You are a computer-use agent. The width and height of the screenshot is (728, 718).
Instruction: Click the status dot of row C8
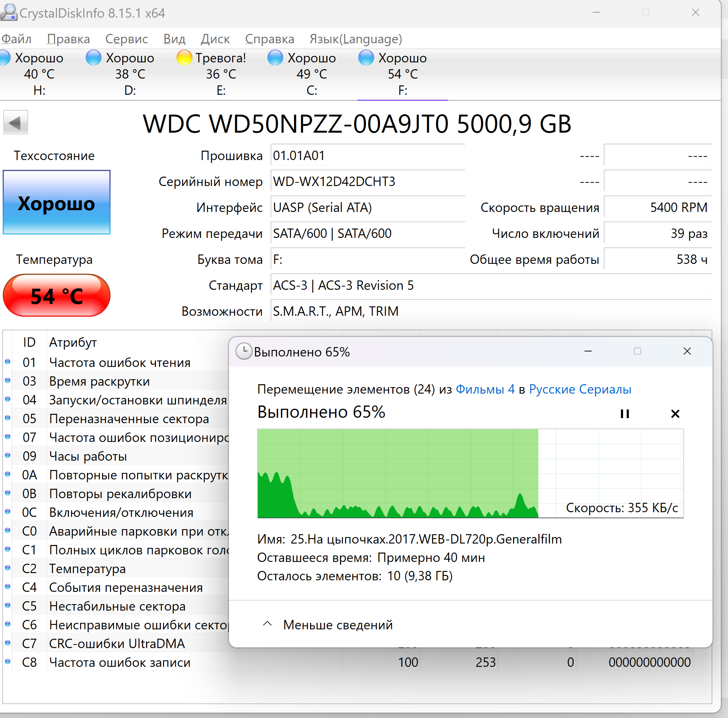click(x=8, y=661)
